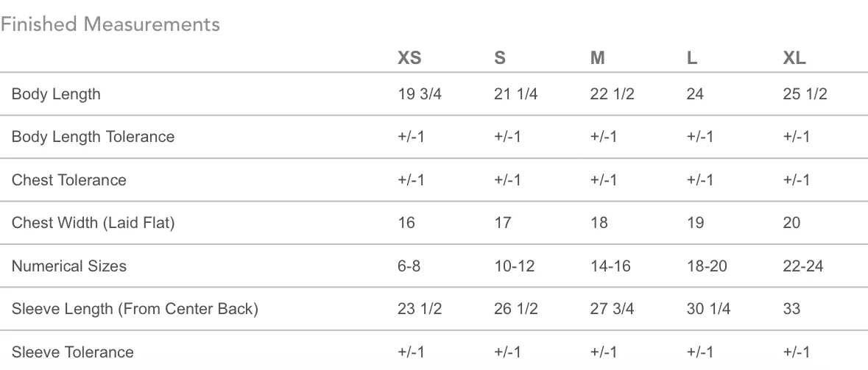Select the S size column header
This screenshot has height=370, width=868.
point(499,57)
